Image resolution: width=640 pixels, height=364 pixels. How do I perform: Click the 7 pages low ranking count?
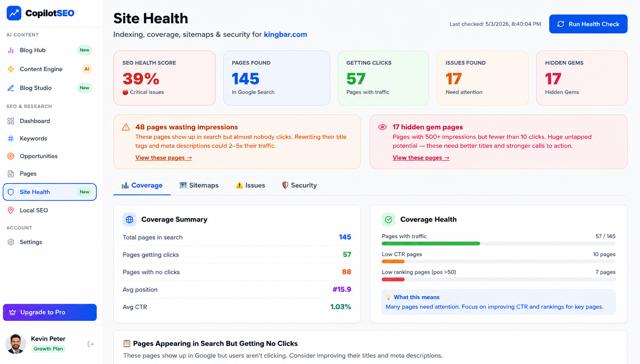point(605,272)
